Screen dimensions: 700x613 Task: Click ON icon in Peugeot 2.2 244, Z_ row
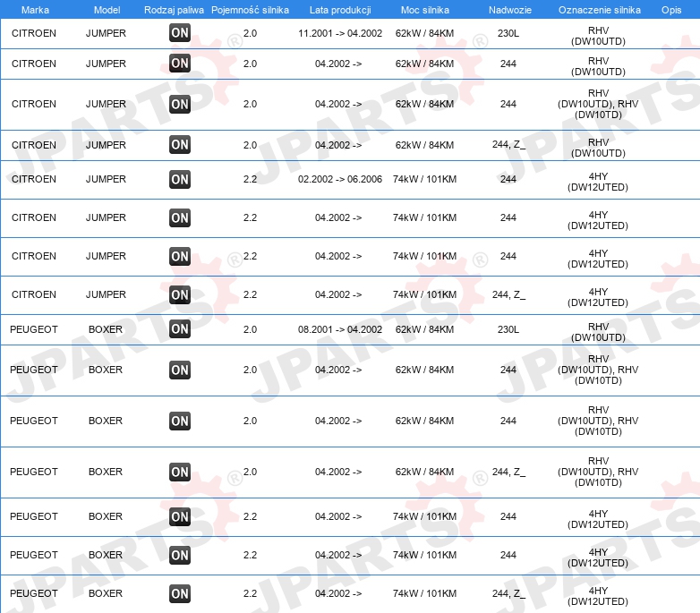click(x=180, y=593)
